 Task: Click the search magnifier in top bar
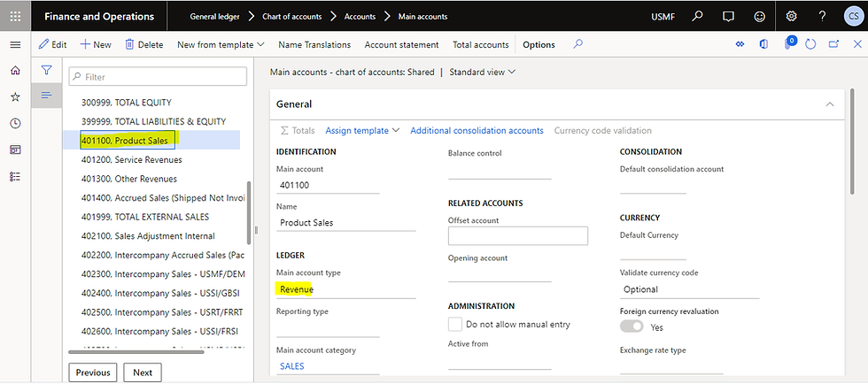click(698, 16)
